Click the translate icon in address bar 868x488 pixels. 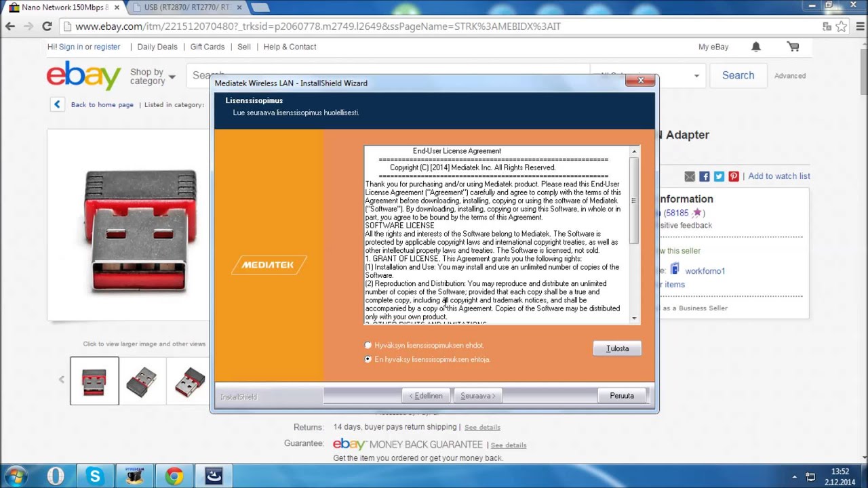[x=827, y=26]
